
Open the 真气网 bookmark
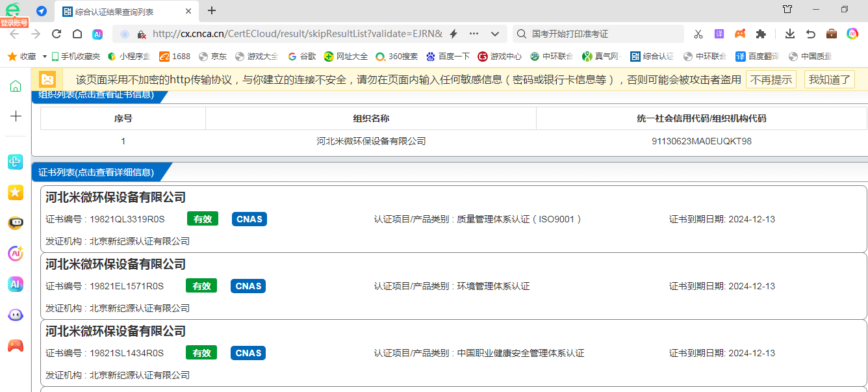coord(601,57)
